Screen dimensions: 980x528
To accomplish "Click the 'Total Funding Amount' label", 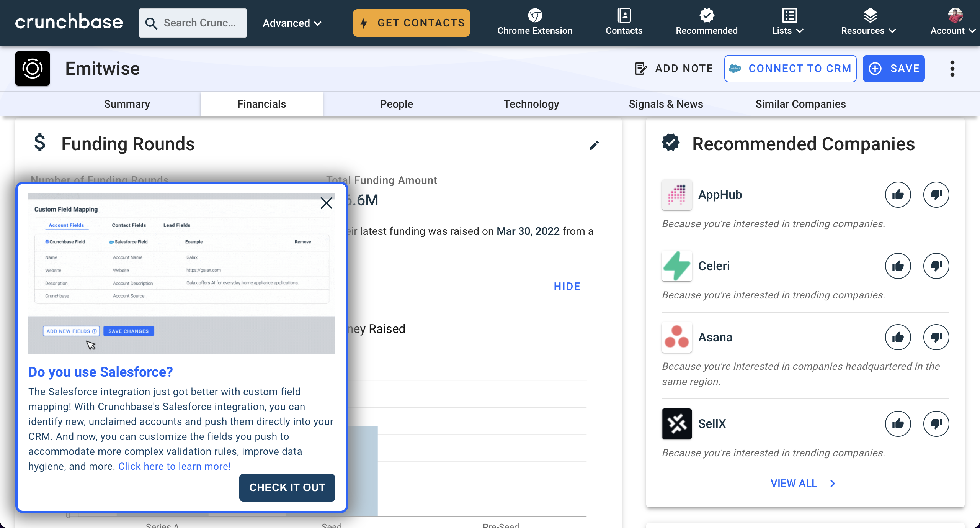I will 381,180.
